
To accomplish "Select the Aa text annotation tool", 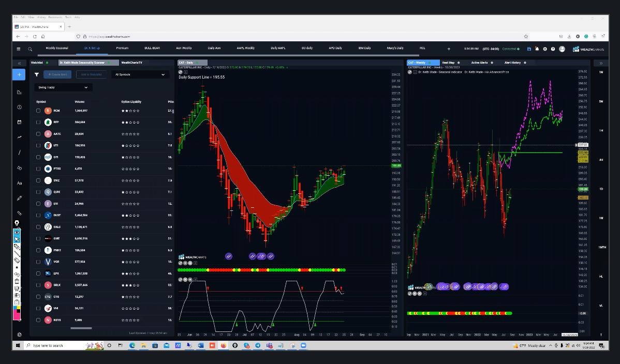I will [x=19, y=183].
